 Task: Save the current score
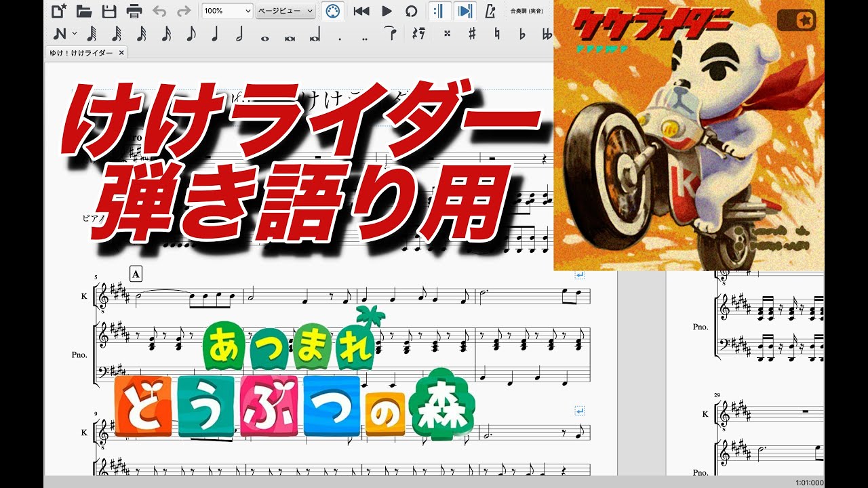pos(109,11)
